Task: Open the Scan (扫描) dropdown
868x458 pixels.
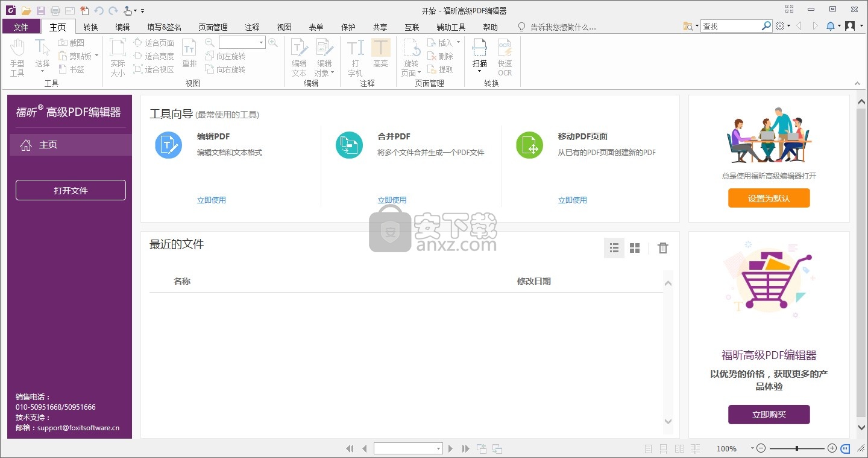Action: (x=480, y=71)
